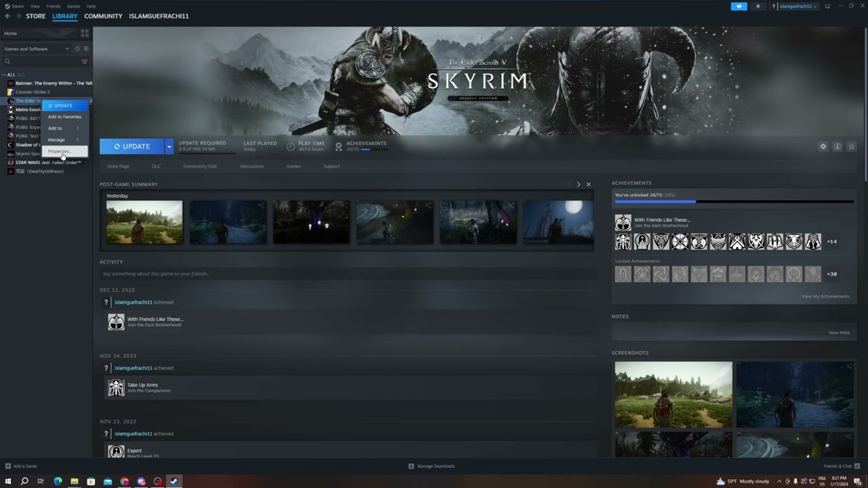
Task: Open advanced filter options icon
Action: coord(85,62)
